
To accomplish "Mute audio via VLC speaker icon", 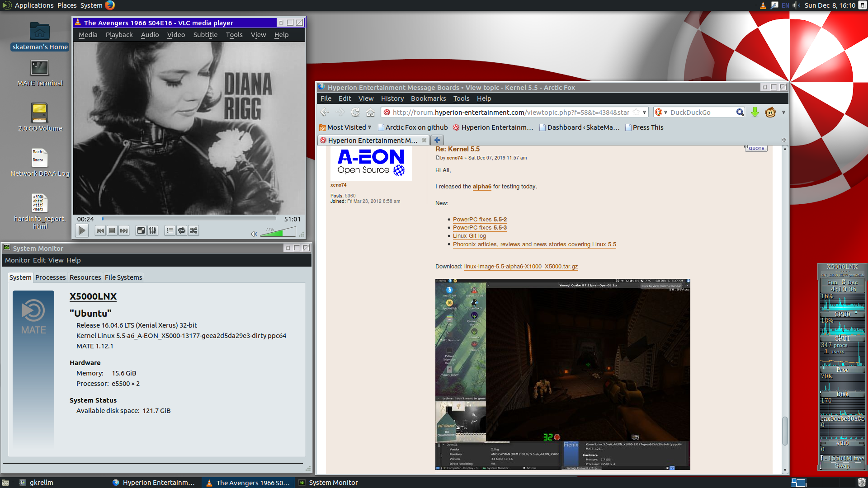I will [x=254, y=234].
